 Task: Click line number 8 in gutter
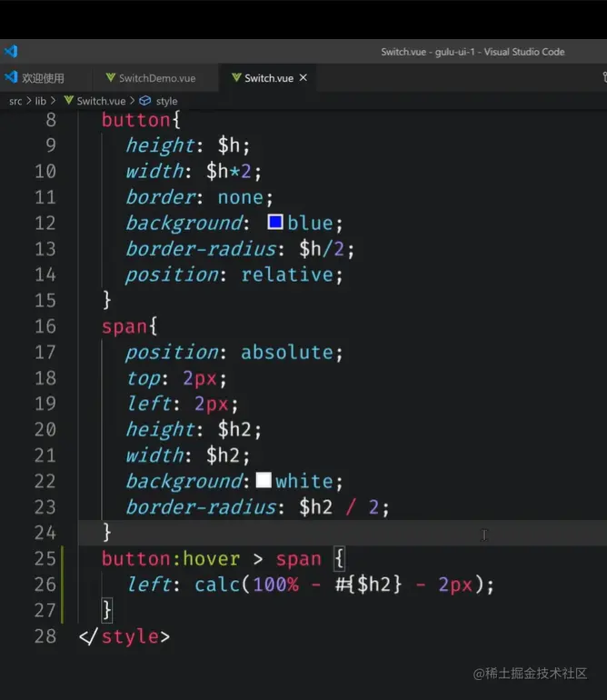(51, 120)
